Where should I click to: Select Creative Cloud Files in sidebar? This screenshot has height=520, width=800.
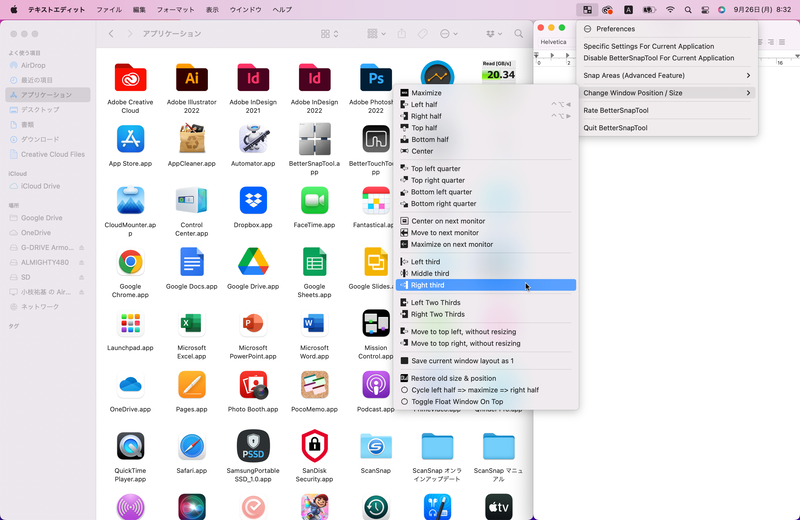point(48,154)
